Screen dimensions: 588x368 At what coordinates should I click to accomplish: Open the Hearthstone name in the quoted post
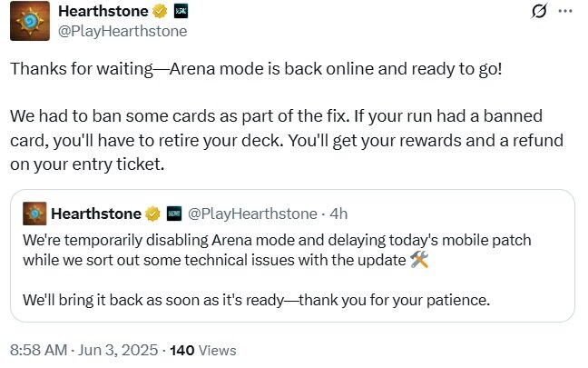click(96, 214)
